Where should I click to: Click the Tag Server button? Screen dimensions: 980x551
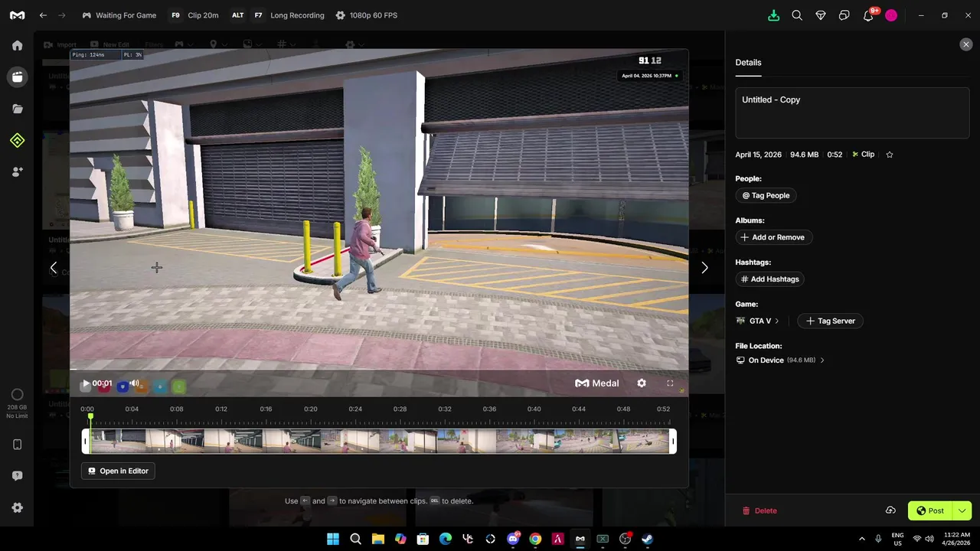point(831,321)
